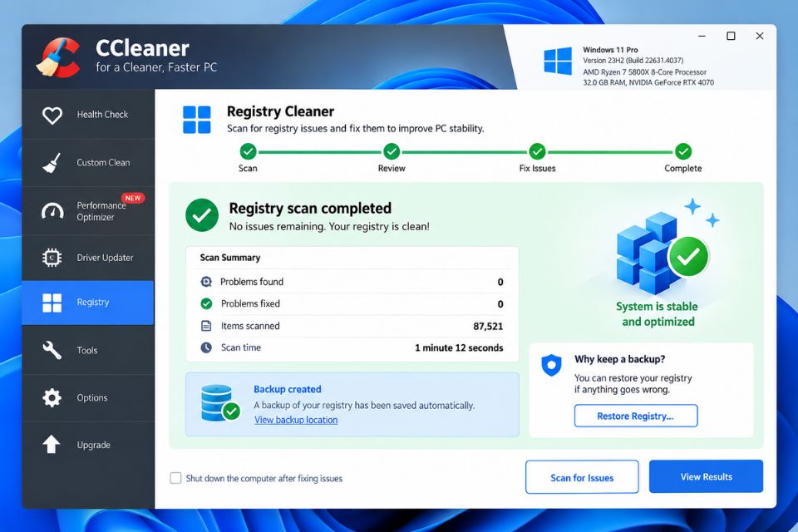Open the View backup location link
The image size is (798, 532).
point(296,420)
